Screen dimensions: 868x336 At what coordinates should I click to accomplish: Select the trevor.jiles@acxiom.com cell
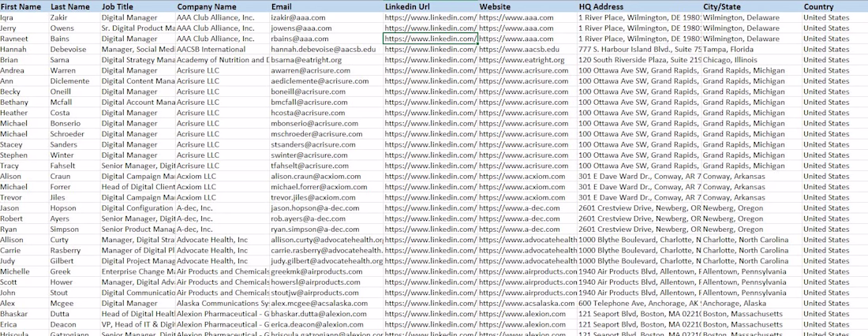[x=327, y=197]
